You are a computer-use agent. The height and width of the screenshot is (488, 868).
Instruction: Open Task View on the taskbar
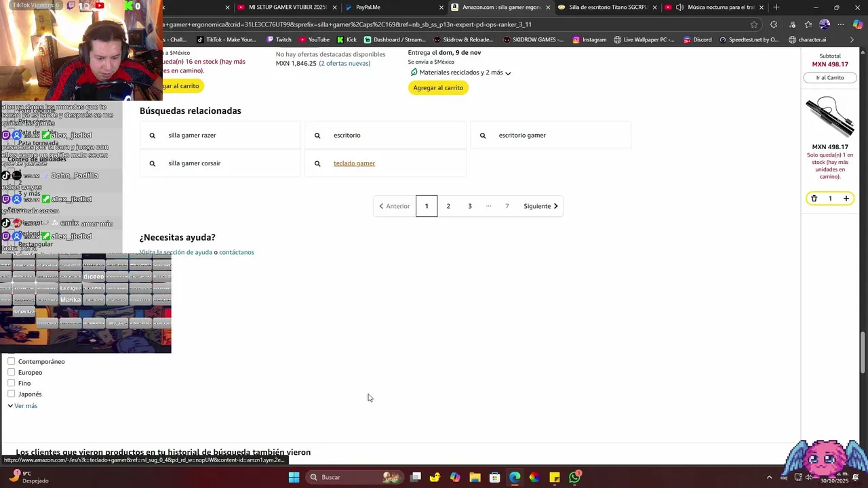pos(416,477)
